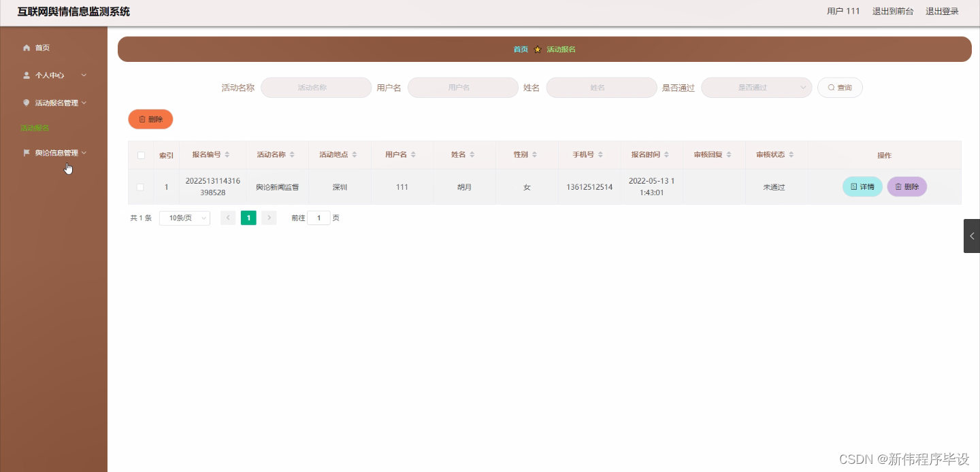Click the sort arrows on 报名编号 column
The image size is (980, 472).
point(227,155)
